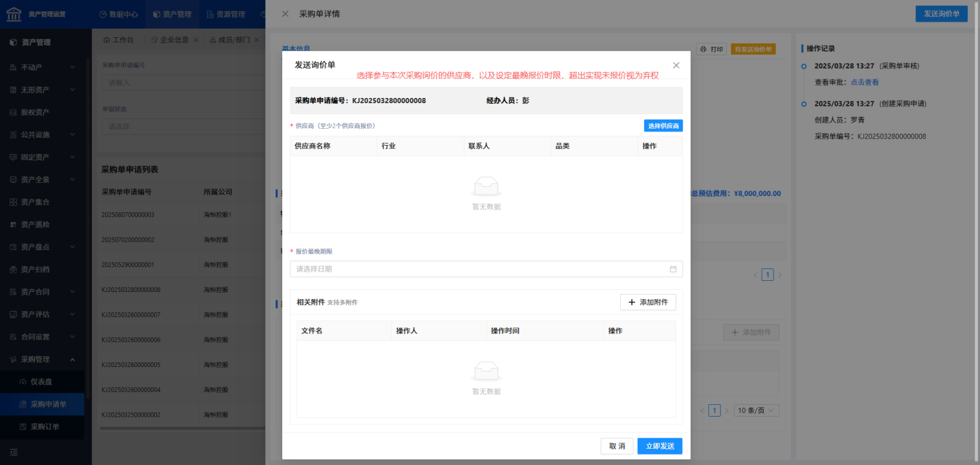This screenshot has width=980, height=465.
Task: Click the 打印 button in the drawer
Action: tap(711, 49)
